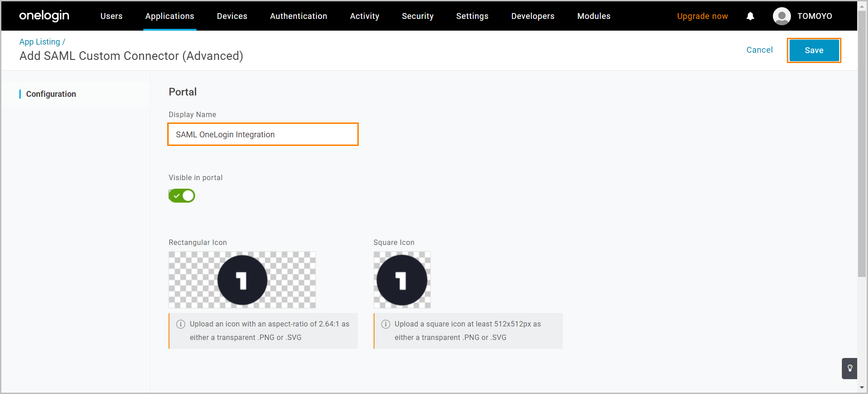Image resolution: width=868 pixels, height=394 pixels.
Task: Click the OneLogin logo
Action: coord(44,16)
